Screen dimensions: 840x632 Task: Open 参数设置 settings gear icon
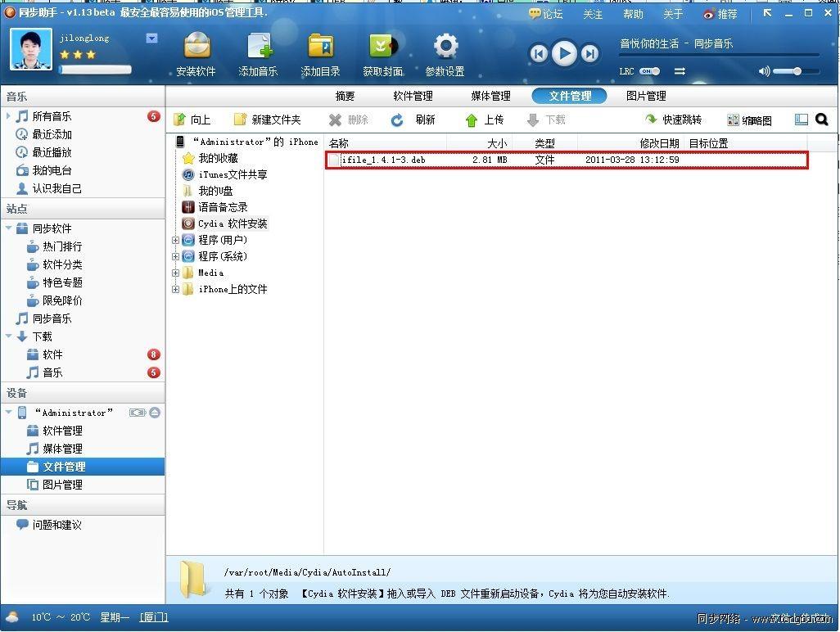pyautogui.click(x=445, y=46)
